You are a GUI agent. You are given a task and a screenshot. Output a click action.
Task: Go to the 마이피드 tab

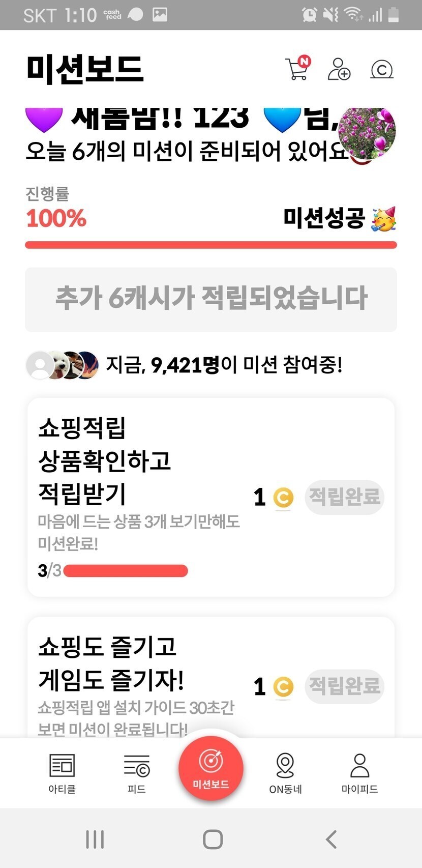359,772
